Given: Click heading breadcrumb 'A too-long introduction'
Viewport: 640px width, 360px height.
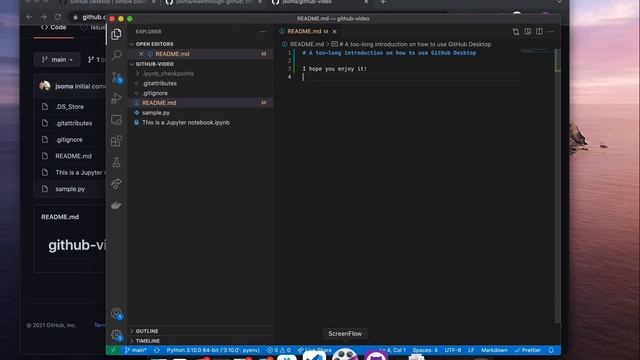Looking at the screenshot, I should 415,44.
